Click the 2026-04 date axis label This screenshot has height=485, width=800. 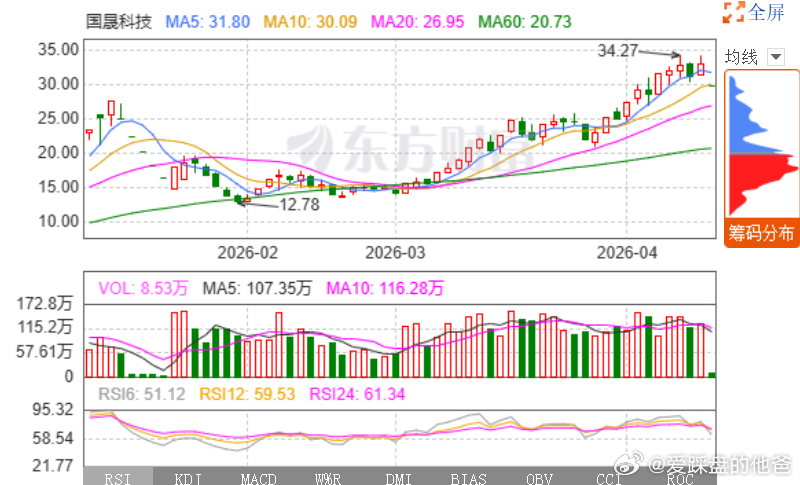pyautogui.click(x=627, y=252)
